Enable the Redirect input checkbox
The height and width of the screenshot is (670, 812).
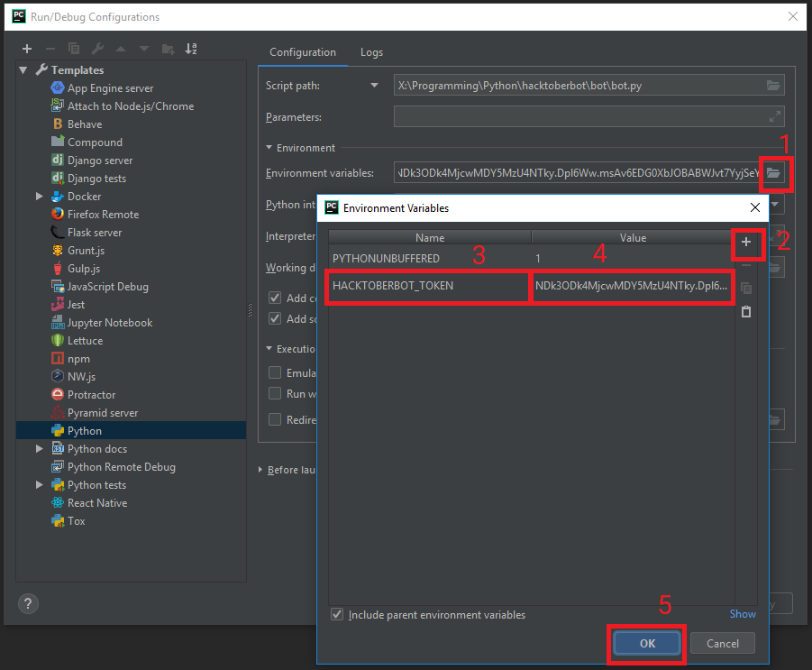click(x=275, y=419)
